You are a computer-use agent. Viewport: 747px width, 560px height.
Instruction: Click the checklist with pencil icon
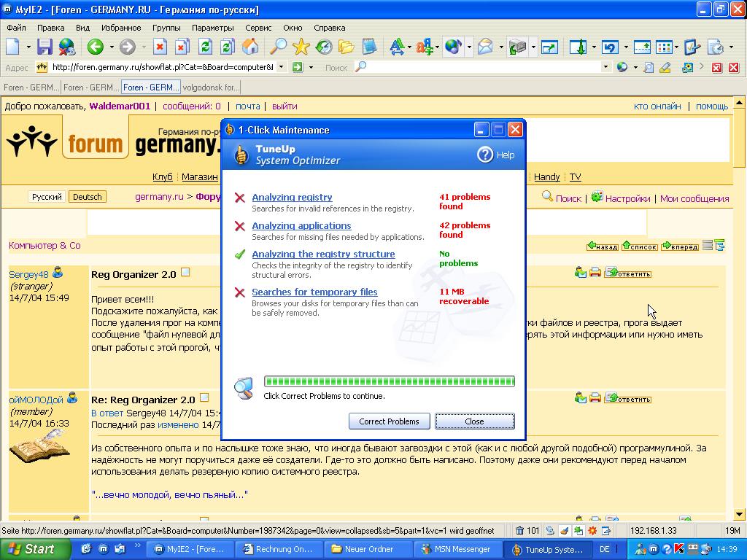(x=692, y=47)
